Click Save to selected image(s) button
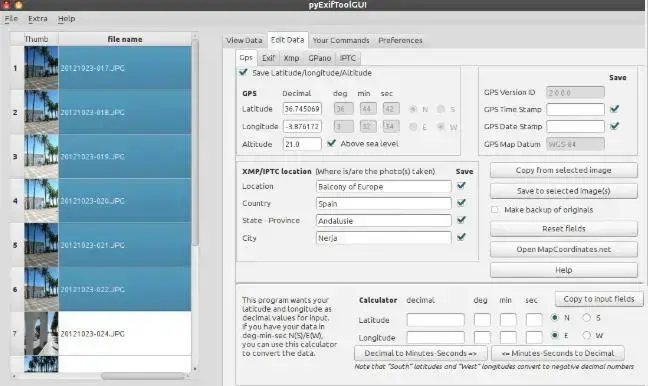 (x=564, y=191)
